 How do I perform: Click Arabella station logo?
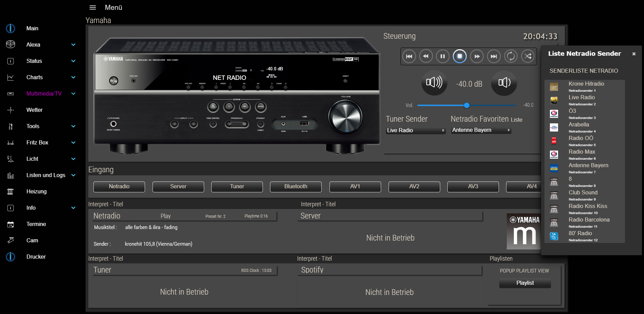tap(554, 127)
